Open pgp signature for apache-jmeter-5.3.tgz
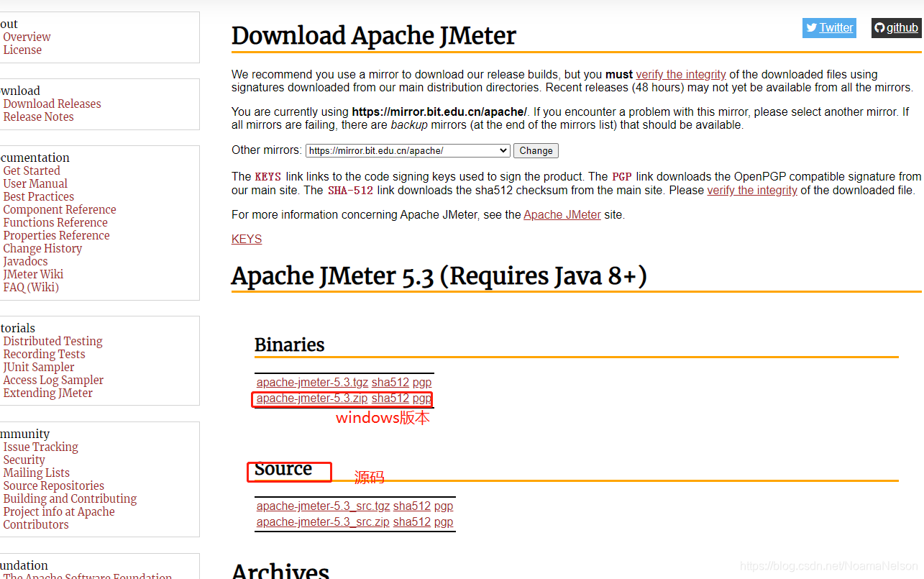This screenshot has height=579, width=924. point(422,383)
